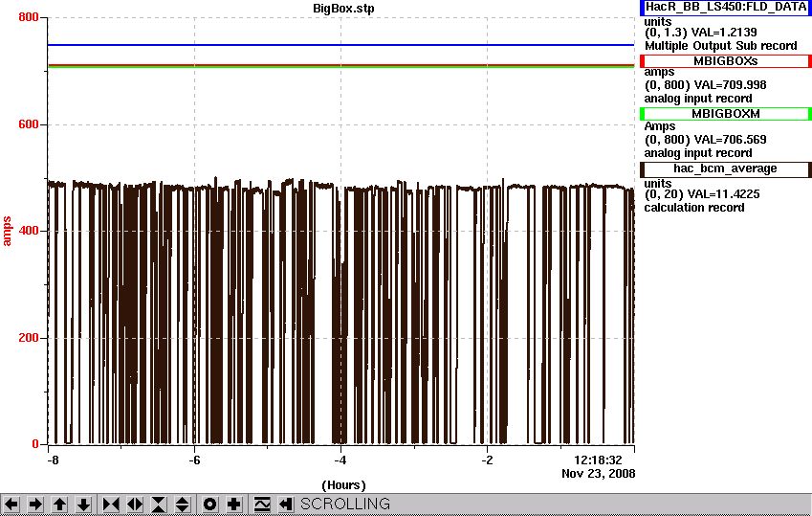Viewport: 812px width, 516px height.
Task: Click the 12:18:32 time label
Action: 598,460
